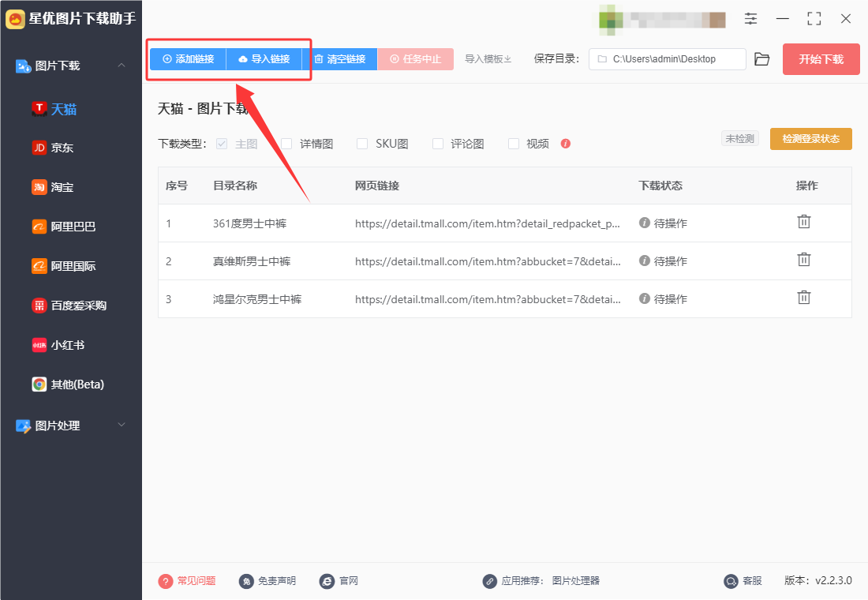This screenshot has height=600, width=868.
Task: Click the 图片处理 section icon
Action: [x=23, y=426]
